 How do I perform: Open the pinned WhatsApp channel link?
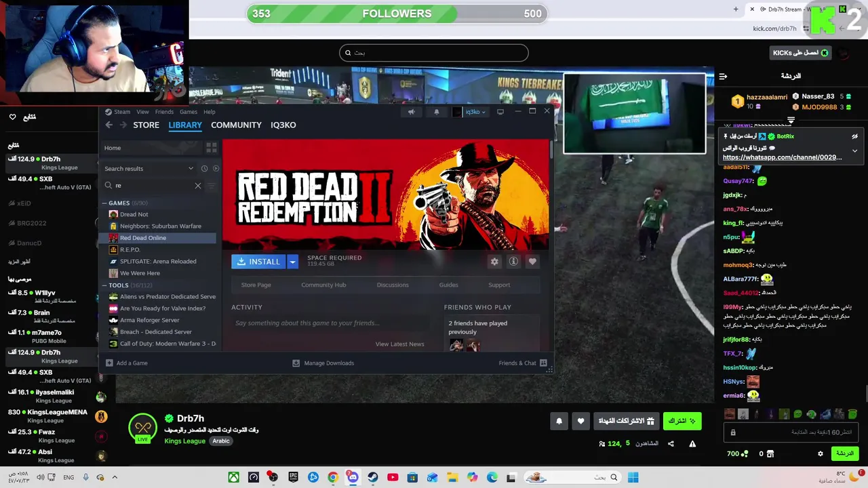782,157
